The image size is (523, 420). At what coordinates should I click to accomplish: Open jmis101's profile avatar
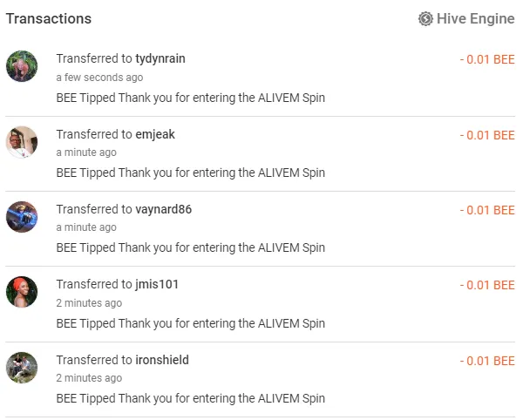pos(22,292)
